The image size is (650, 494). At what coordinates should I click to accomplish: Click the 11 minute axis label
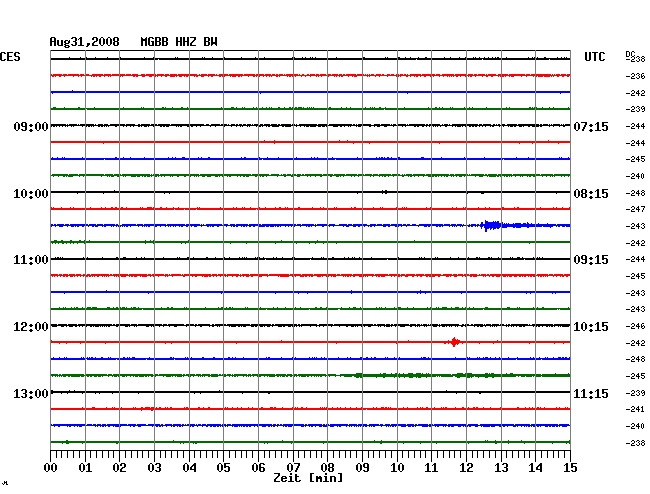coord(431,468)
